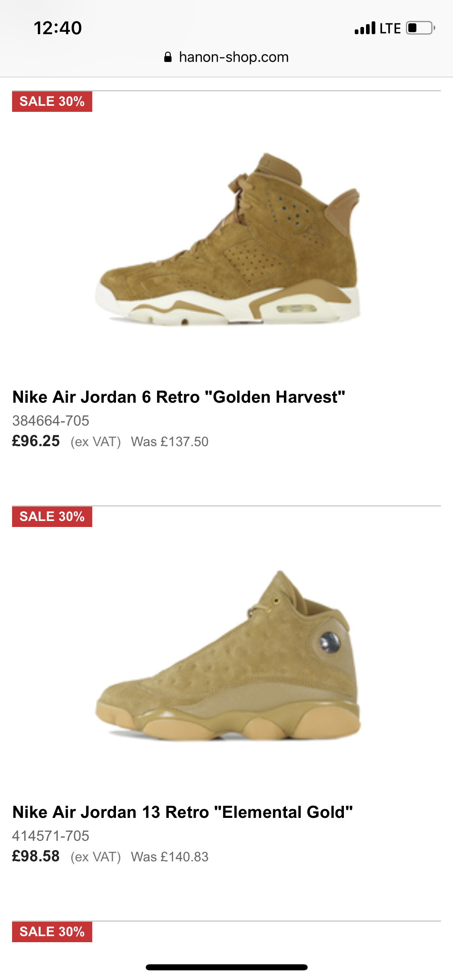Open the Air Jordan 13 Elemental Gold image
The image size is (453, 980).
(x=228, y=655)
